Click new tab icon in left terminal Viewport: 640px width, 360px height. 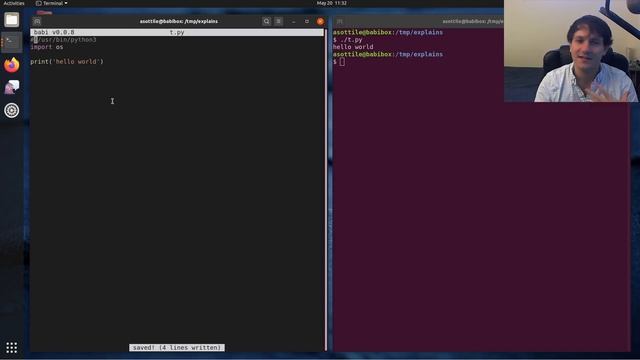coord(37,21)
